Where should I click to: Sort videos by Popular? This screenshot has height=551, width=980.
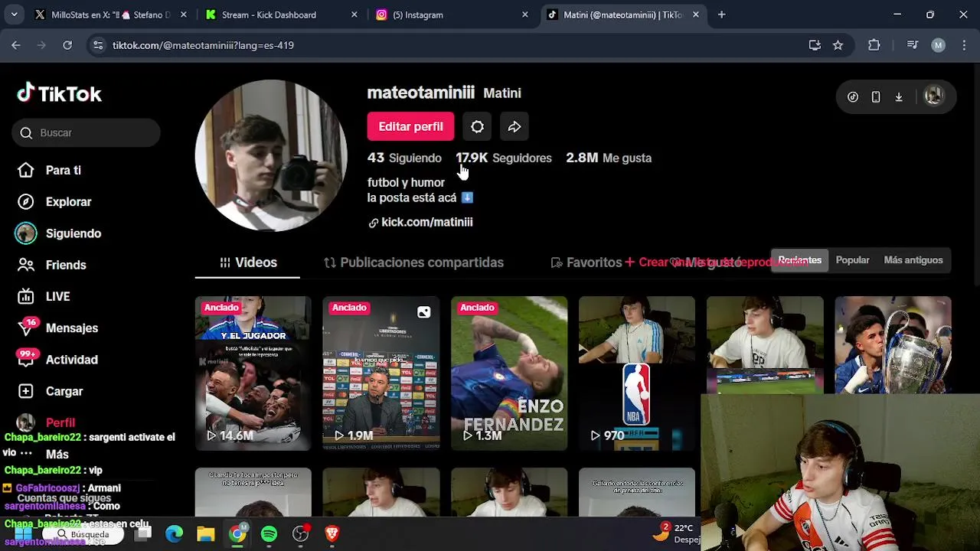pos(852,260)
